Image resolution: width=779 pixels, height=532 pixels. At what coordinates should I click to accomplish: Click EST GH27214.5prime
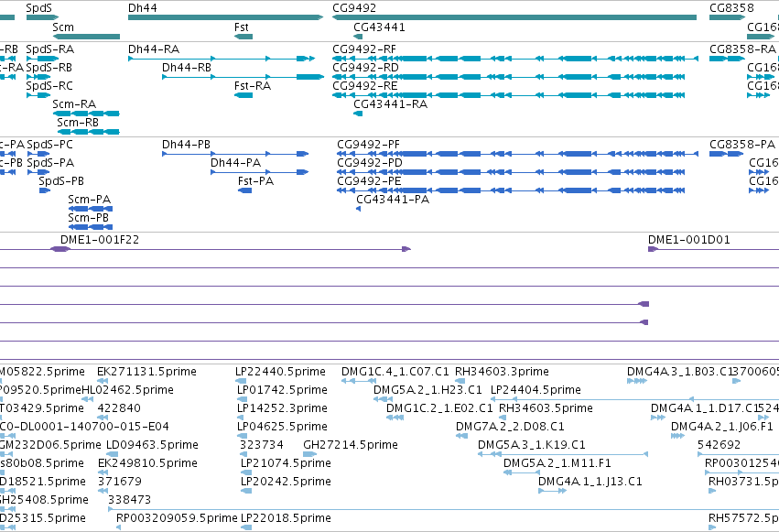click(x=310, y=454)
